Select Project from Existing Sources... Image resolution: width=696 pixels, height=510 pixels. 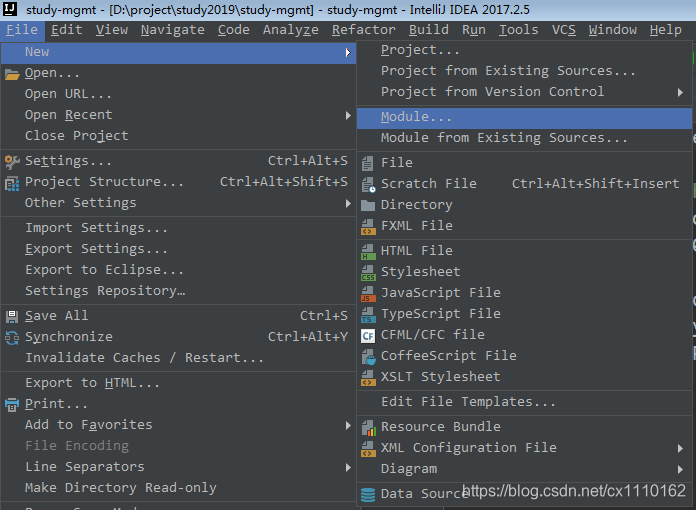click(524, 71)
